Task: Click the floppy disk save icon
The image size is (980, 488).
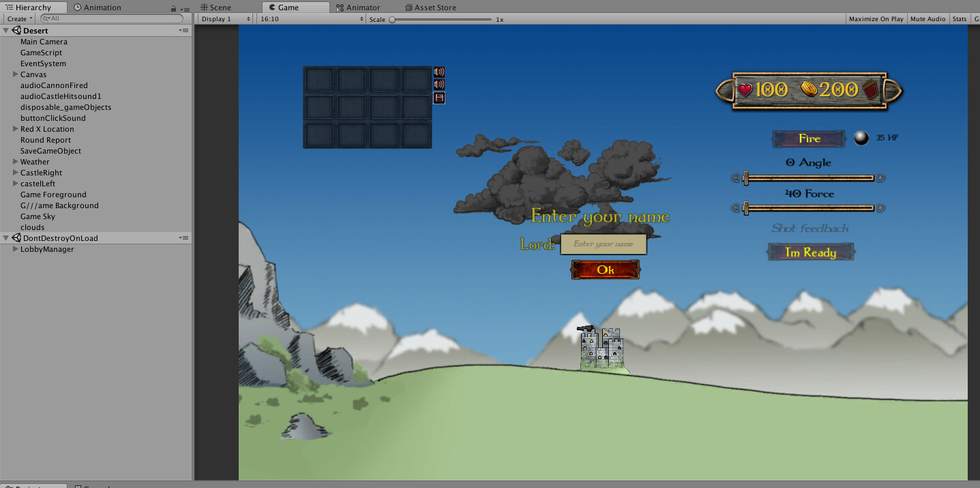Action: coord(439,98)
